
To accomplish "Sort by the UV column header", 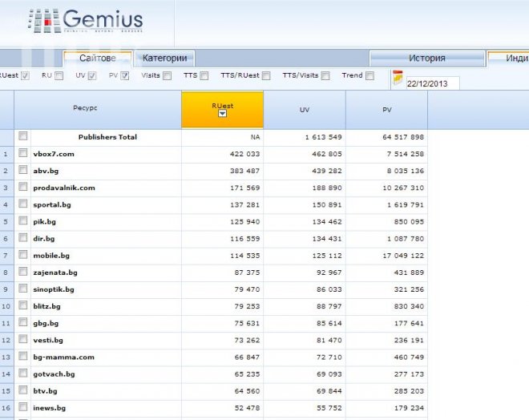I will [305, 109].
